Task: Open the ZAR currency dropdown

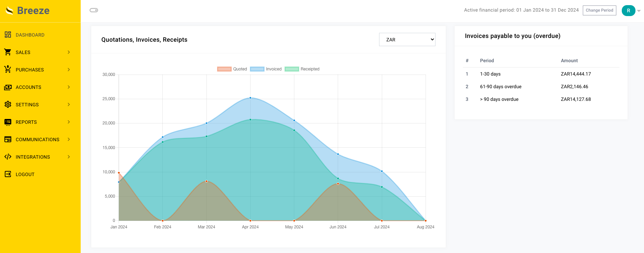Action: 407,40
